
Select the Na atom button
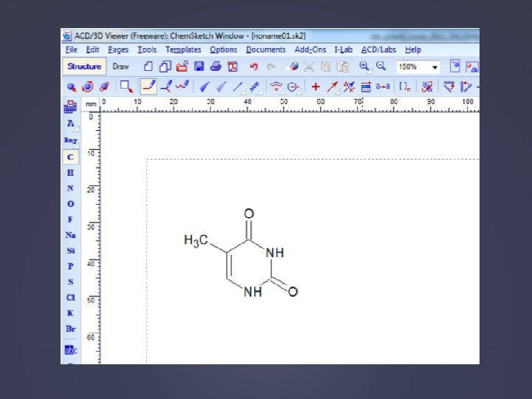pos(70,235)
